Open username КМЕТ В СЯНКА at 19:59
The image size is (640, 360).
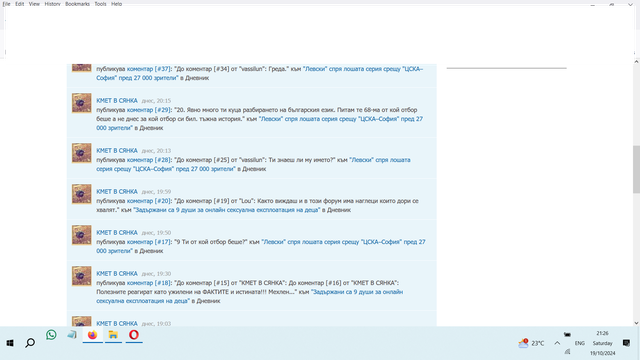click(117, 191)
